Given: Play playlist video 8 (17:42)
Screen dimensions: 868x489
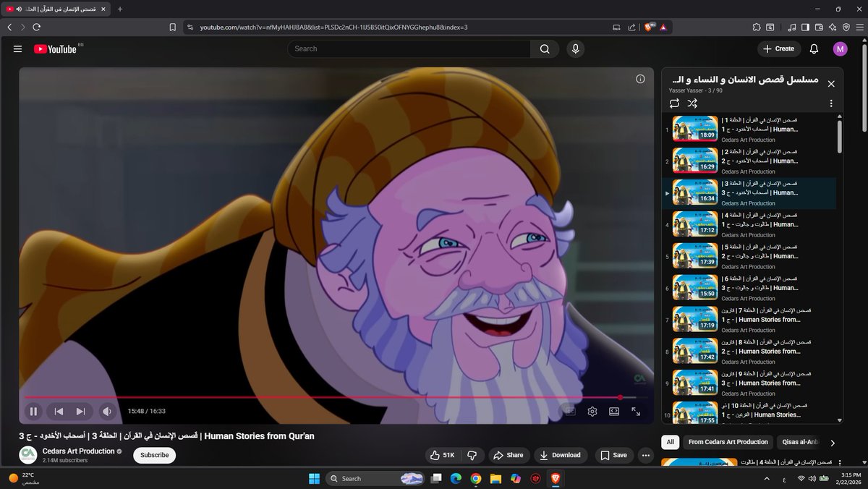Looking at the screenshot, I should click(749, 352).
